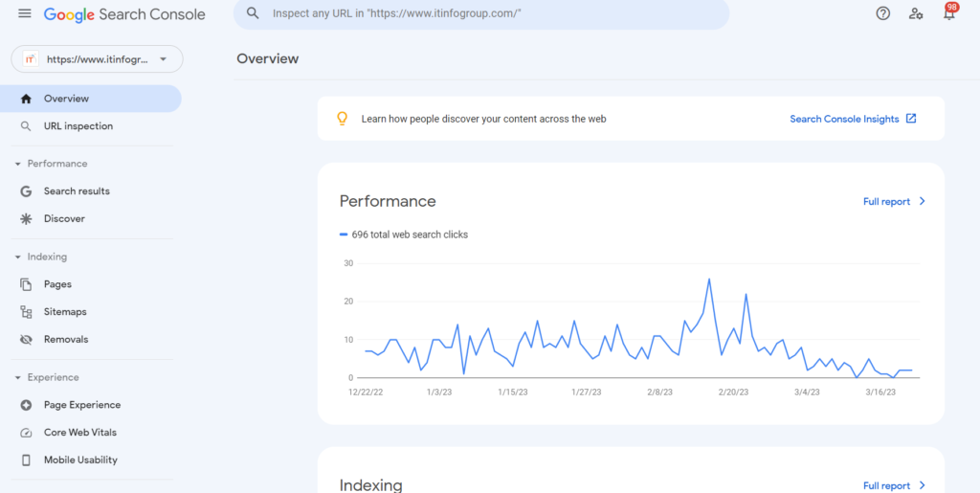Open the Help question mark icon
Image resolution: width=980 pixels, height=493 pixels.
click(x=882, y=13)
